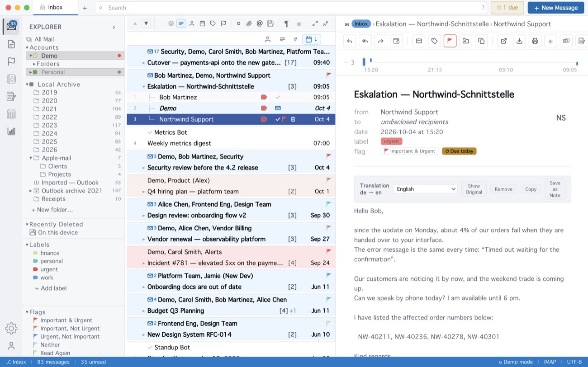Print the open message
Image resolution: width=588 pixels, height=367 pixels.
click(x=535, y=41)
